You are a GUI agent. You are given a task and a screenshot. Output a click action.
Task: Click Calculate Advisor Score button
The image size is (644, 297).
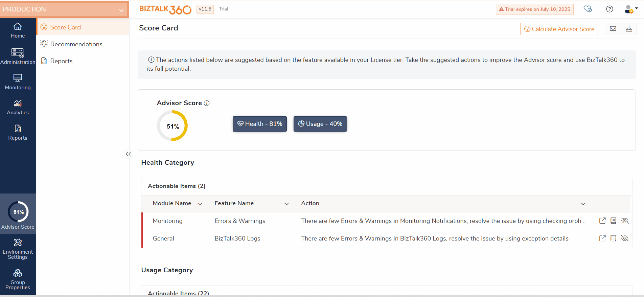click(x=559, y=29)
